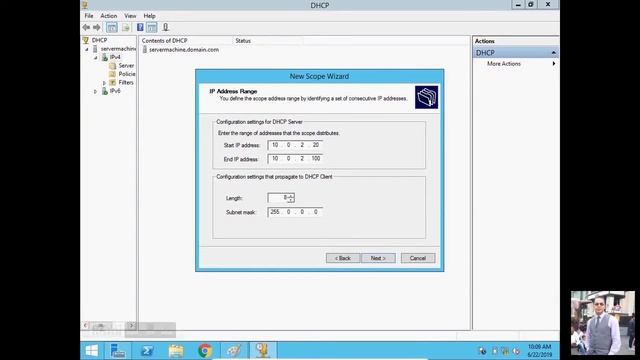Screen dimensions: 640x360
Task: Open the Windows Start button
Action: tap(92, 351)
